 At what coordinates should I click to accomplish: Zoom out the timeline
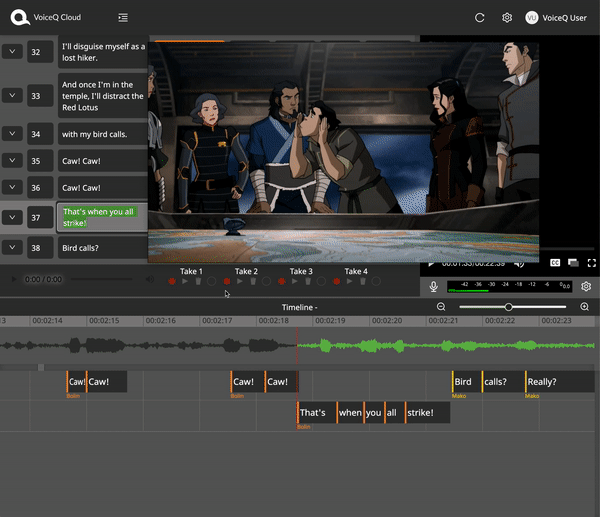click(x=441, y=307)
